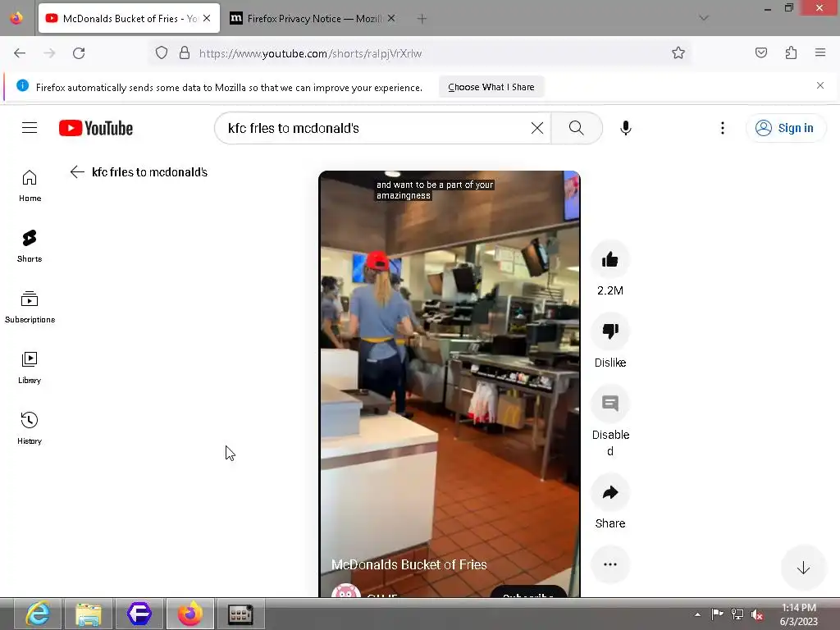Bookmark this page with the star

tap(678, 53)
